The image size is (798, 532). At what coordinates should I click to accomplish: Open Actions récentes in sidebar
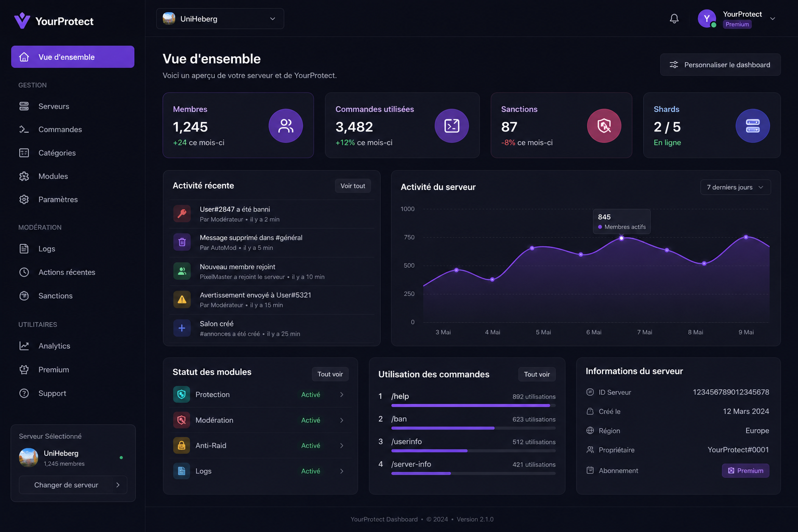pyautogui.click(x=73, y=272)
